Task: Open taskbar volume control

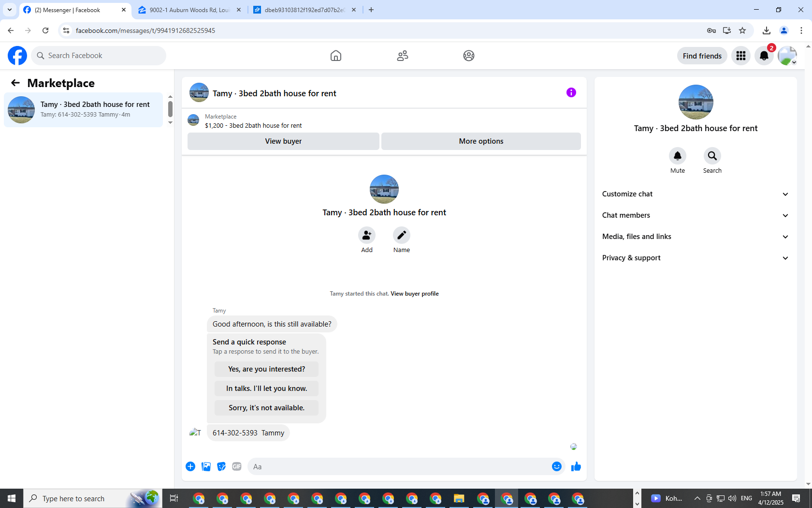Action: [732, 498]
